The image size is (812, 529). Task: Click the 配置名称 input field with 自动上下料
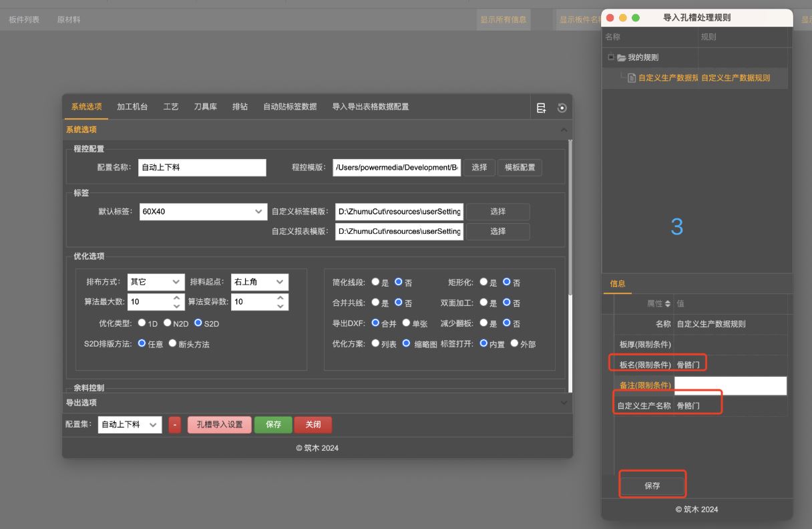pos(202,168)
